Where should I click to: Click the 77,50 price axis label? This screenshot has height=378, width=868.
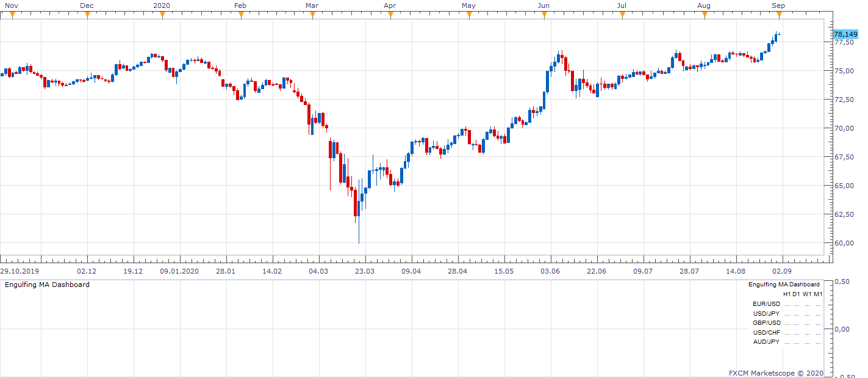[x=844, y=42]
